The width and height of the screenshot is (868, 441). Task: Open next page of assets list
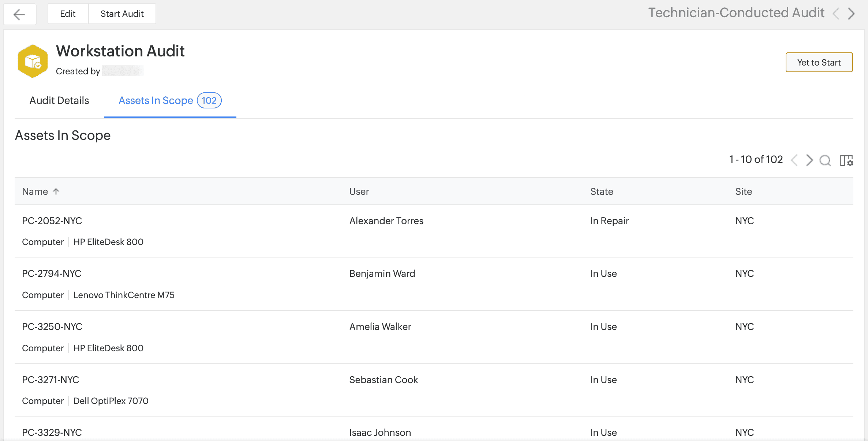pos(809,160)
